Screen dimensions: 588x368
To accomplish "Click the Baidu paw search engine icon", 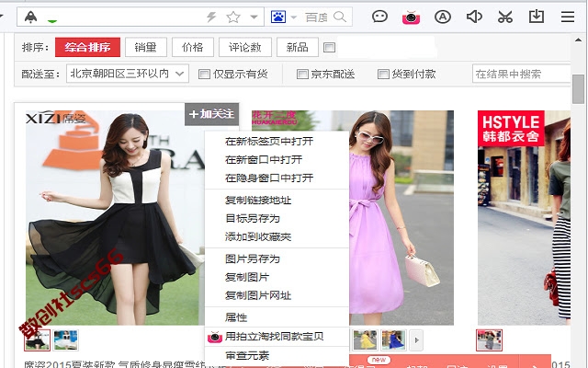I will click(x=278, y=17).
